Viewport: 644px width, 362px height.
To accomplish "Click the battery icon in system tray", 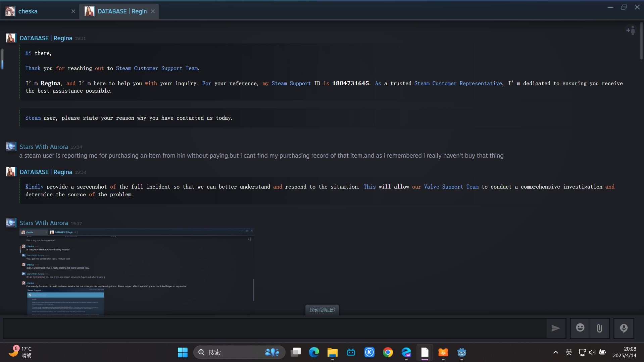I will (603, 352).
